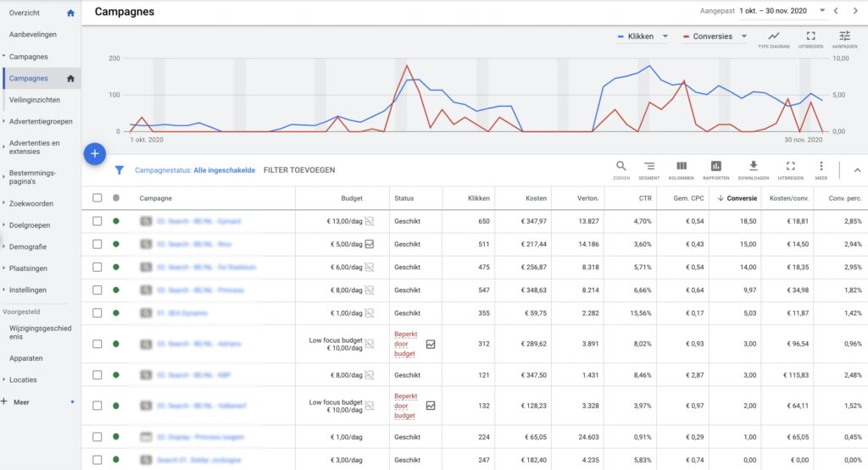This screenshot has height=470, width=868.
Task: Click budget chart icon in €5,00/dag row
Action: point(370,244)
